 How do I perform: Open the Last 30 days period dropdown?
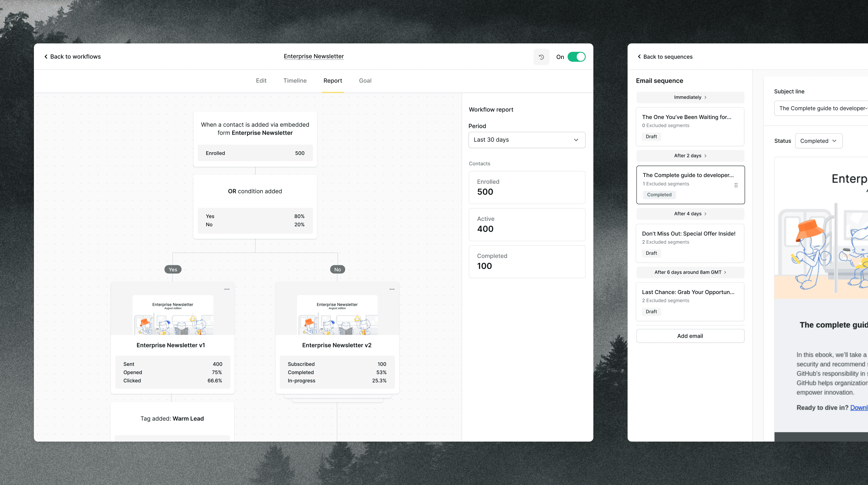[527, 140]
